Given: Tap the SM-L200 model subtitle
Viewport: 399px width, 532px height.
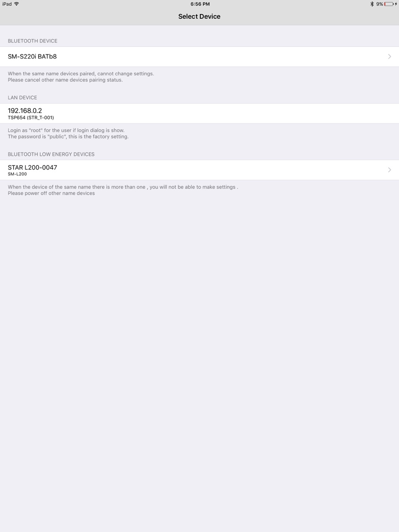Looking at the screenshot, I should 17,174.
